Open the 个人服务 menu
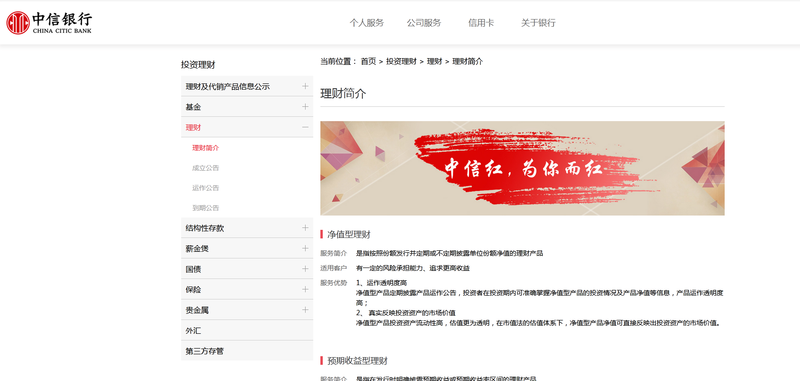The width and height of the screenshot is (800, 381). point(366,23)
